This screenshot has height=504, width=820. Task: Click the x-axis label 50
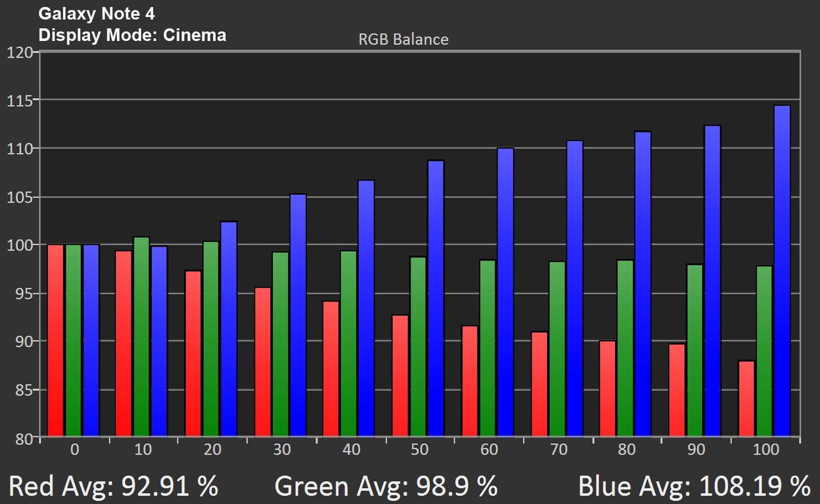420,450
